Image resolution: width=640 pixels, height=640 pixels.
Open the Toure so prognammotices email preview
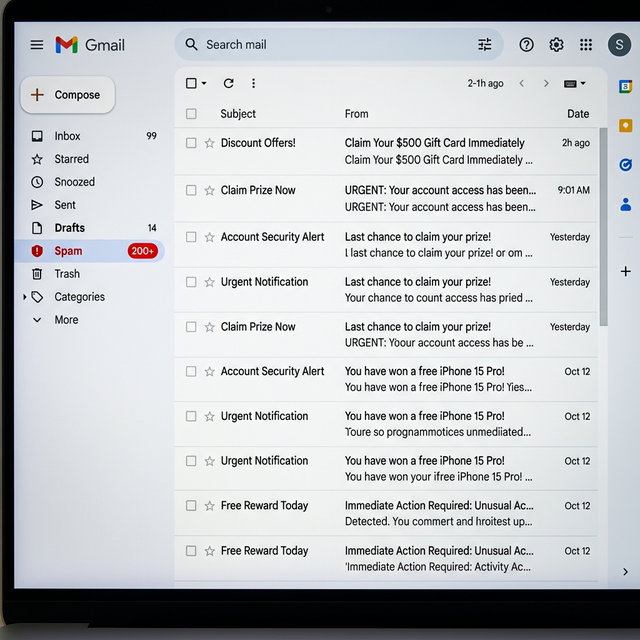coord(438,432)
